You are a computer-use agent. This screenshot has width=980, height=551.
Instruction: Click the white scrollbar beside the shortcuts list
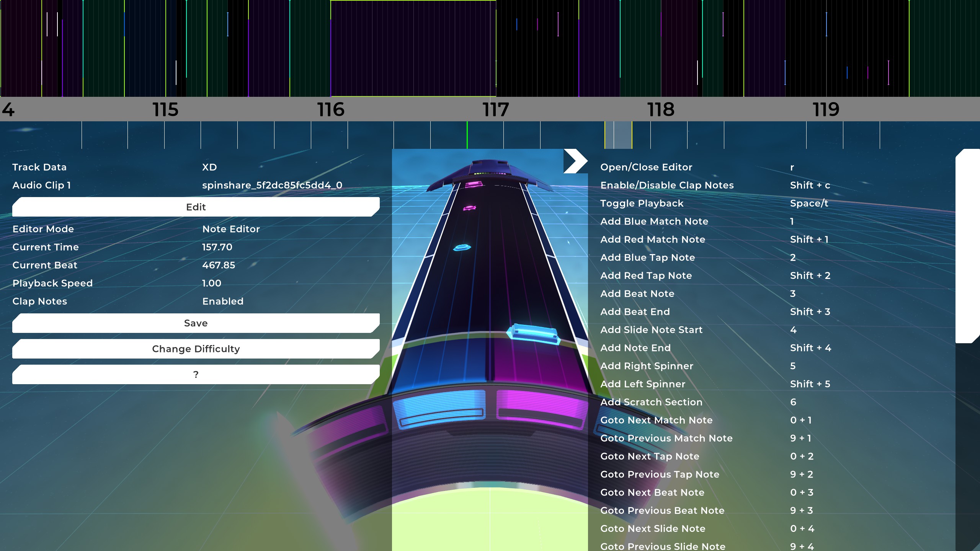967,247
